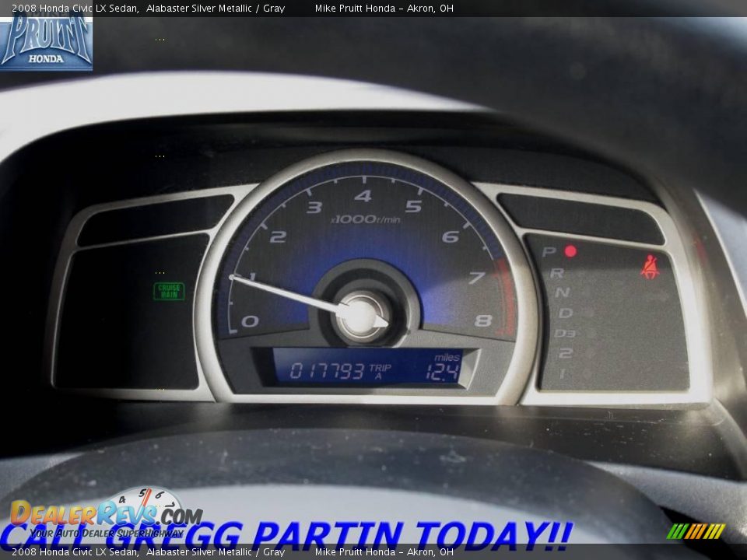This screenshot has height=560, width=747.
Task: Click the green CRUISE MAIN indicator
Action: click(x=169, y=291)
